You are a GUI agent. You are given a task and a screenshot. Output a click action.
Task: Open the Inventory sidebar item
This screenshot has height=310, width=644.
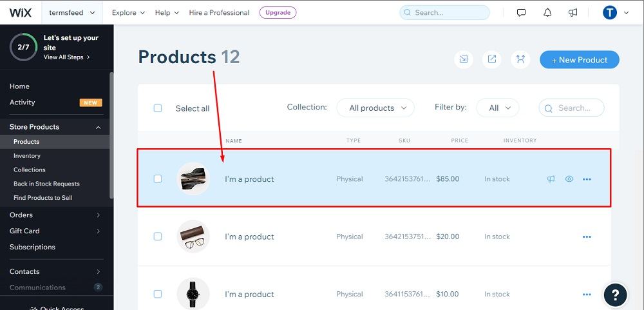point(27,156)
